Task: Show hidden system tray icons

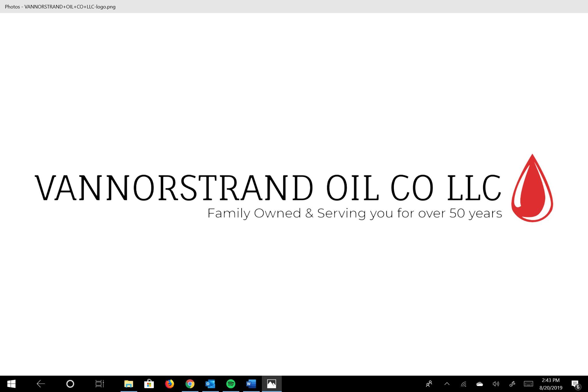Action: [x=447, y=384]
